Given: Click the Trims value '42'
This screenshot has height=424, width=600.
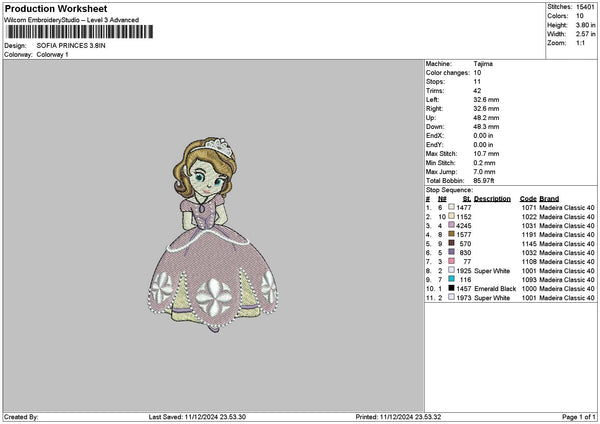Looking at the screenshot, I should pos(477,91).
